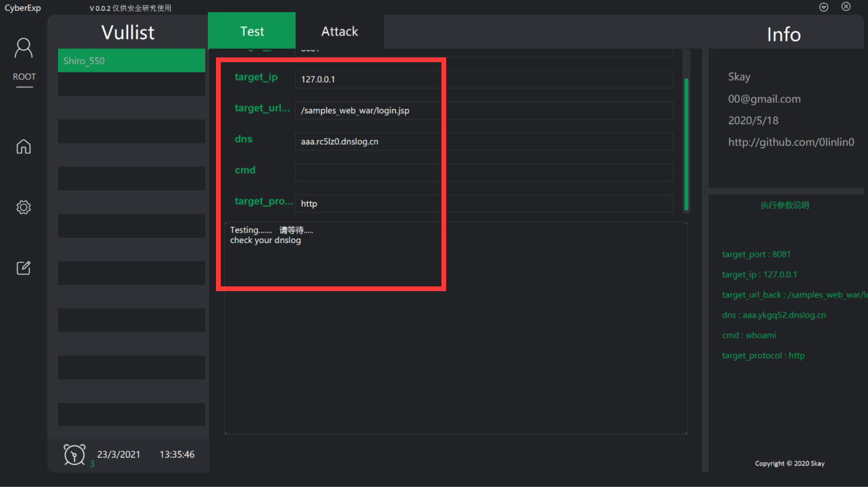The width and height of the screenshot is (868, 487).
Task: Click the parameter form scrollbar
Action: pyautogui.click(x=686, y=144)
